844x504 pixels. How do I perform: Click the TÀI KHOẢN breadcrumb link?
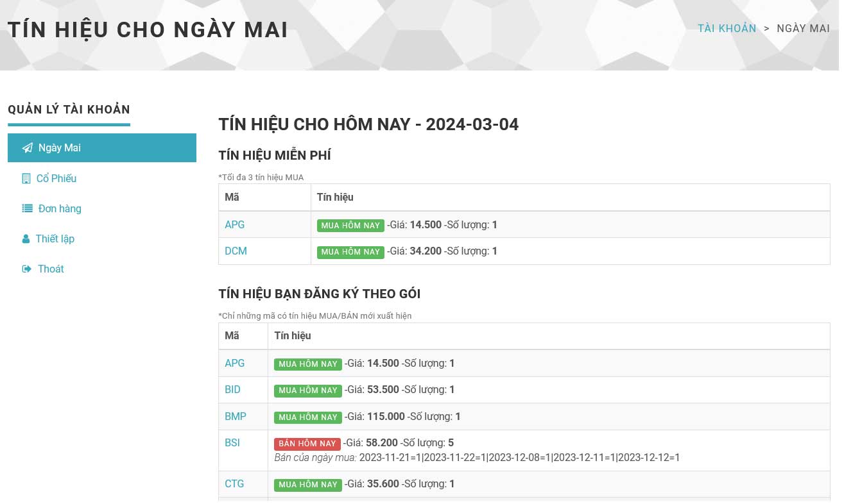point(727,28)
